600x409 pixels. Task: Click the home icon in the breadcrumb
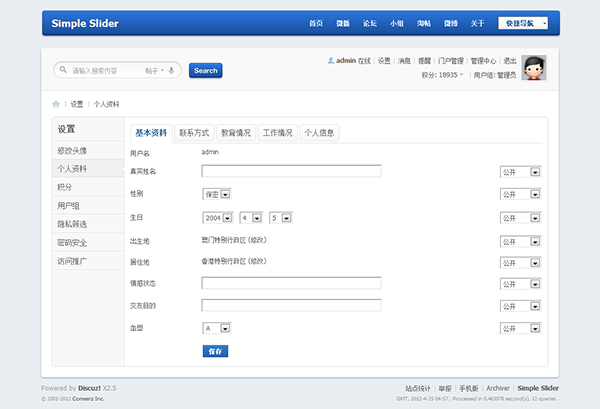(x=56, y=104)
